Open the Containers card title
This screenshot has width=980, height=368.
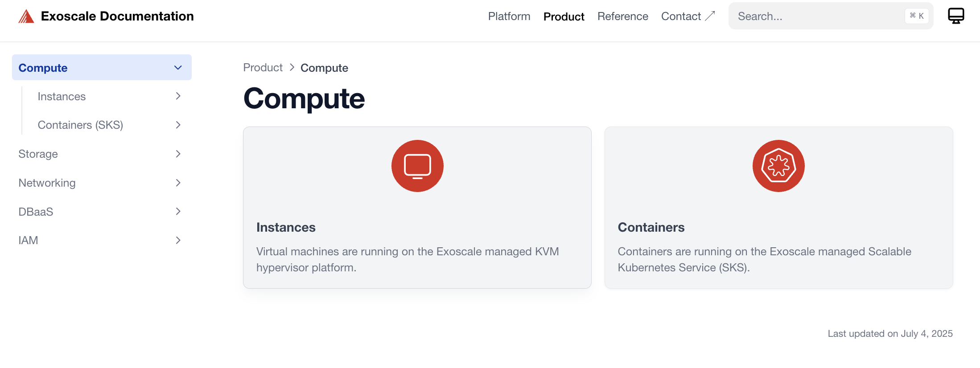[x=651, y=227]
